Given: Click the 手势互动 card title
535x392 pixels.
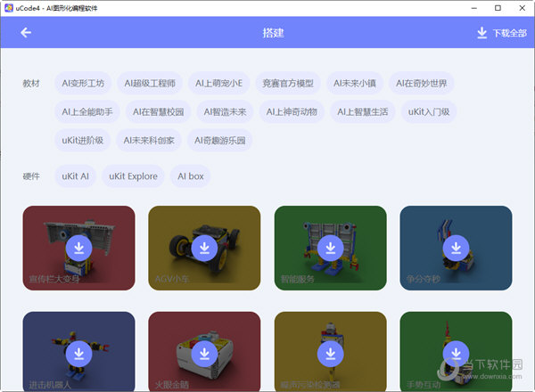Looking at the screenshot, I should [423, 385].
